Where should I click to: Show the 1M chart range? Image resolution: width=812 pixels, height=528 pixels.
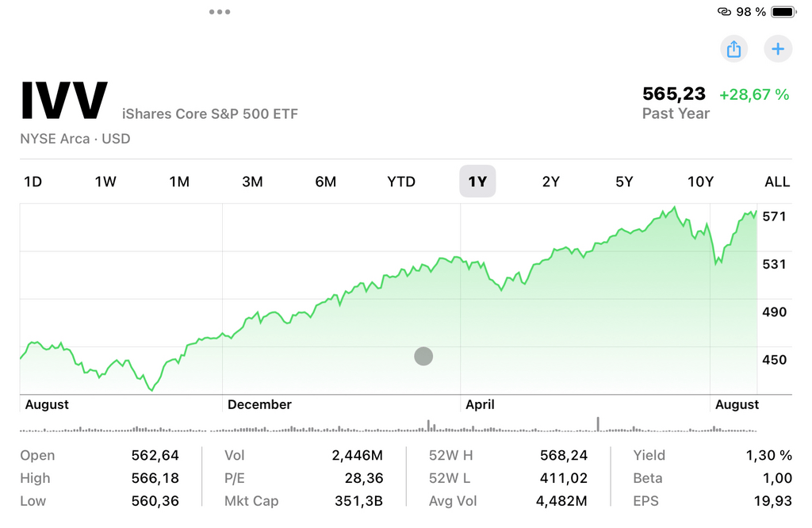pos(179,182)
